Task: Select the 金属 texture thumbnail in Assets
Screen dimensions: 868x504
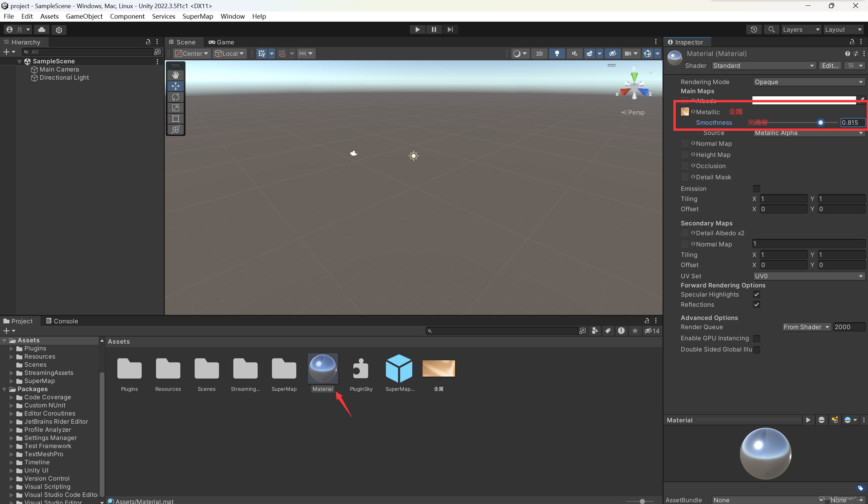Action: (x=438, y=368)
